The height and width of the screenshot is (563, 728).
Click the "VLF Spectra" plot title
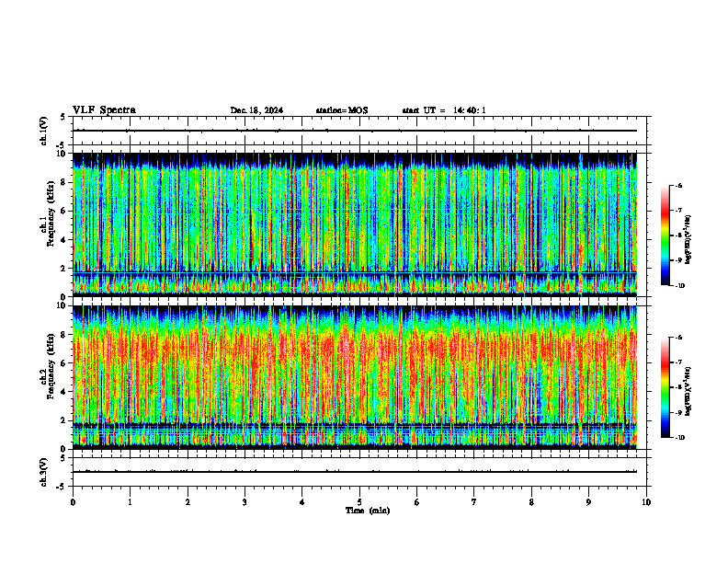[x=104, y=110]
